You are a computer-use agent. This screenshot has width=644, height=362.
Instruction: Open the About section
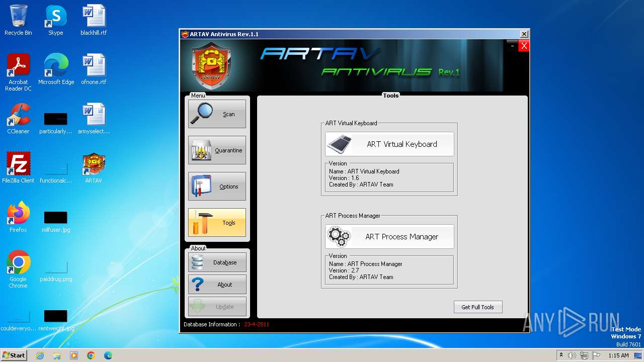(217, 285)
